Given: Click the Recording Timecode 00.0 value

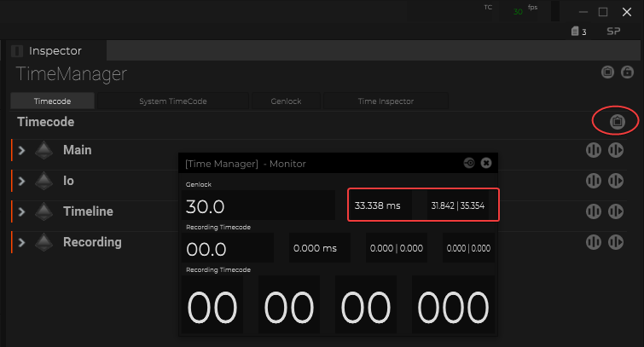Looking at the screenshot, I should [228, 248].
